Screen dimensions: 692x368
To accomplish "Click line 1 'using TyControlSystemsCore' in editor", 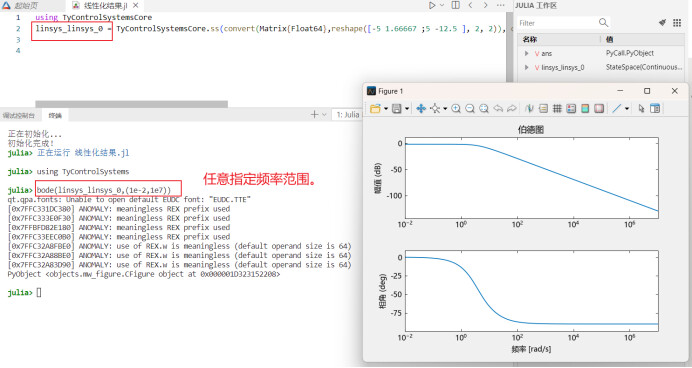I will [x=94, y=17].
